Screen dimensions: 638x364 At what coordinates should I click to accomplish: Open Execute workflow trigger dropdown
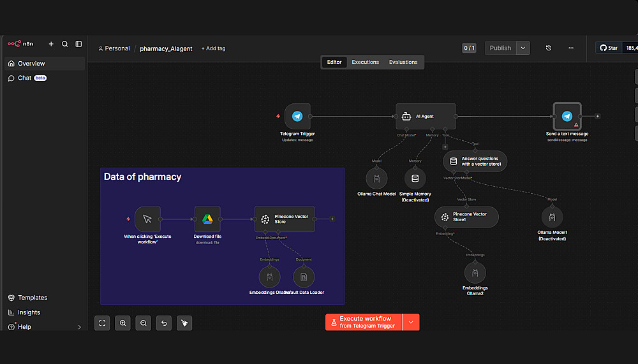(x=411, y=322)
